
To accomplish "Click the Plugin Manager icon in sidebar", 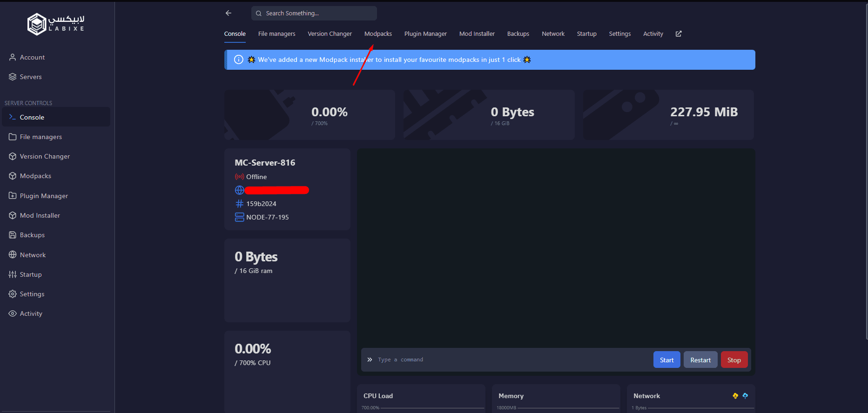I will pos(13,196).
